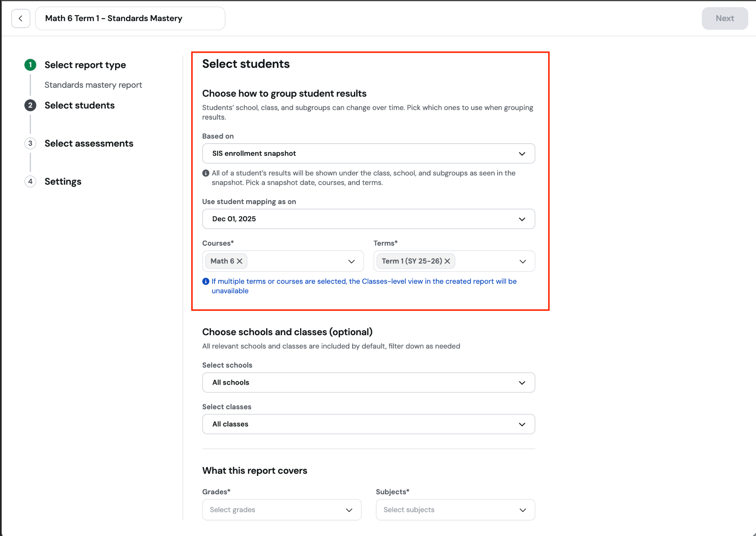The width and height of the screenshot is (756, 536).
Task: Open the Select grades dropdown
Action: (x=282, y=510)
